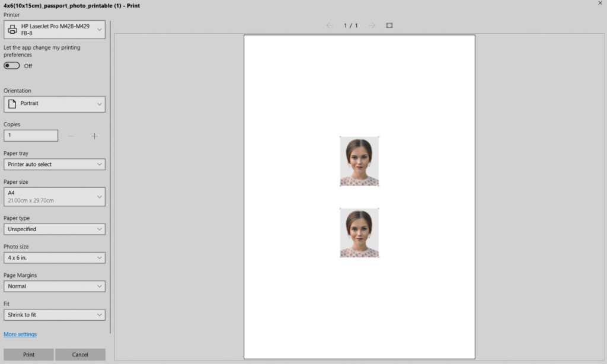Increase copies using the plus icon
This screenshot has height=364, width=607.
[x=94, y=136]
